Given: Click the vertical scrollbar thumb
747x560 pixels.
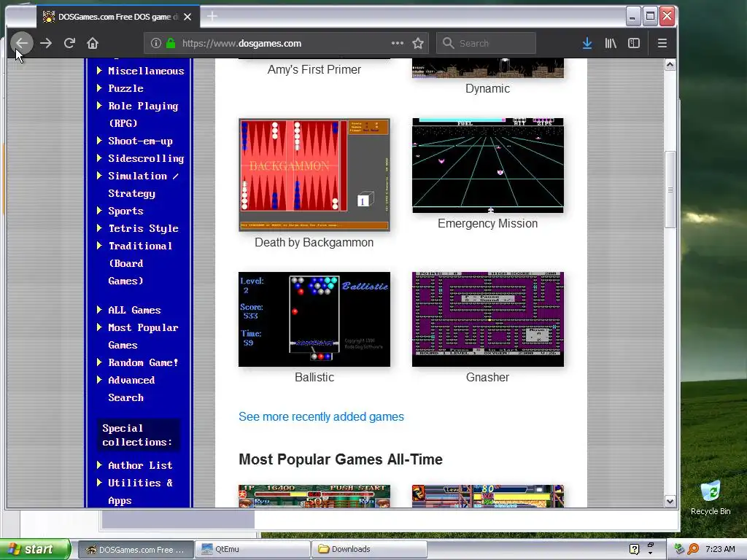Looking at the screenshot, I should coord(670,190).
